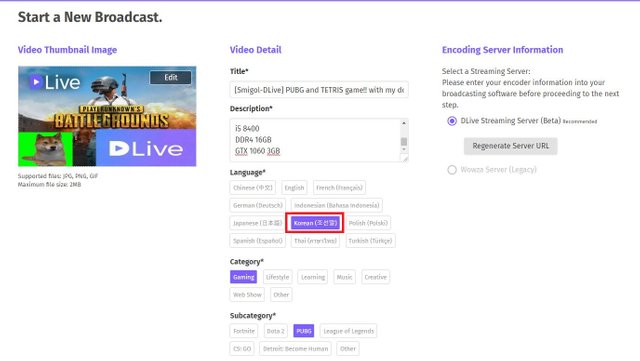Select League of Legends subcategory
The height and width of the screenshot is (361, 640).
349,331
